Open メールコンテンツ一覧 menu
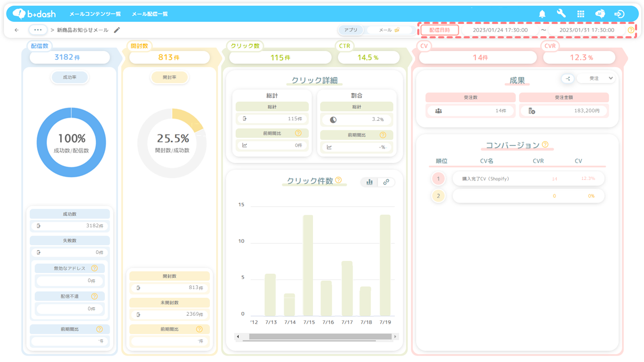The height and width of the screenshot is (362, 644). (95, 14)
